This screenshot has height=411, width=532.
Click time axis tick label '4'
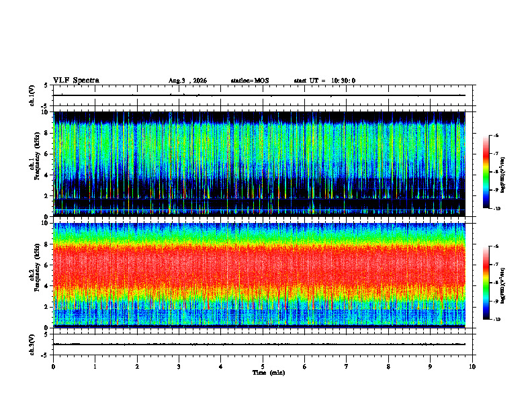coord(221,367)
